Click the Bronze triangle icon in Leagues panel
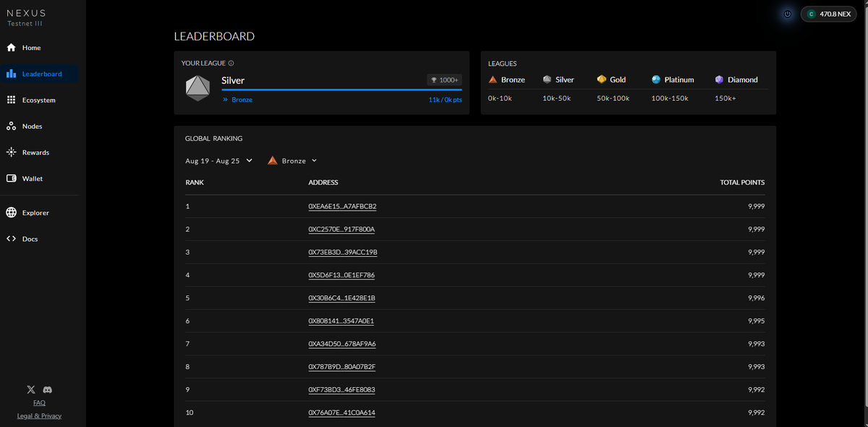This screenshot has width=868, height=427. (x=493, y=80)
